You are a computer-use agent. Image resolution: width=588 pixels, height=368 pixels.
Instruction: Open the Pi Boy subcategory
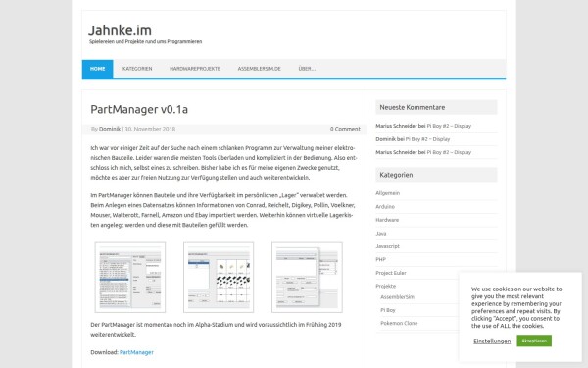tap(388, 310)
